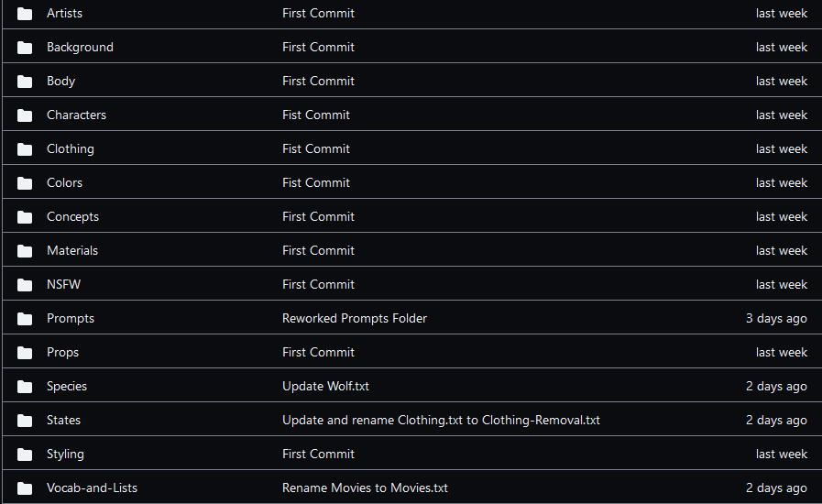Open the Clothing folder link
This screenshot has width=822, height=504.
70,148
